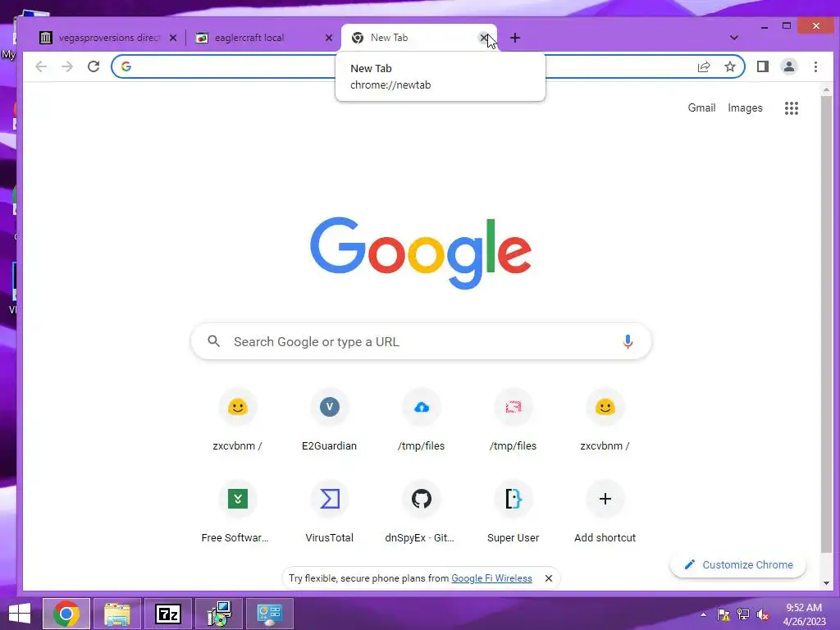This screenshot has width=840, height=630.
Task: Open the dnSpyEx GitHub shortcut
Action: 422,514
